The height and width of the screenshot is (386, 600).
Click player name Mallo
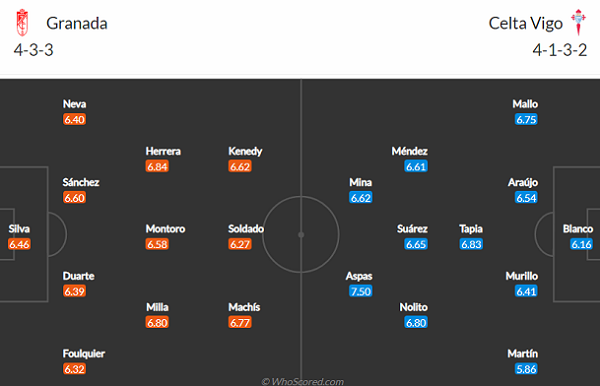[x=525, y=104]
